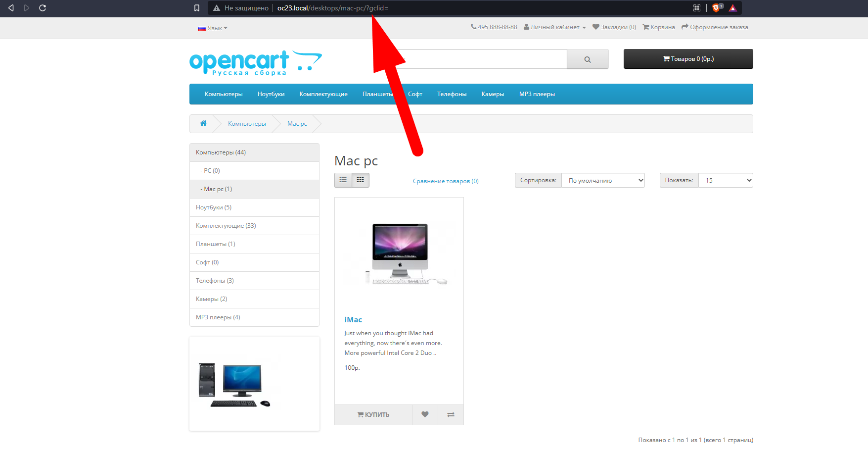Screen dimensions: 868x451
Task: Open Закладки (0) link
Action: tap(614, 27)
